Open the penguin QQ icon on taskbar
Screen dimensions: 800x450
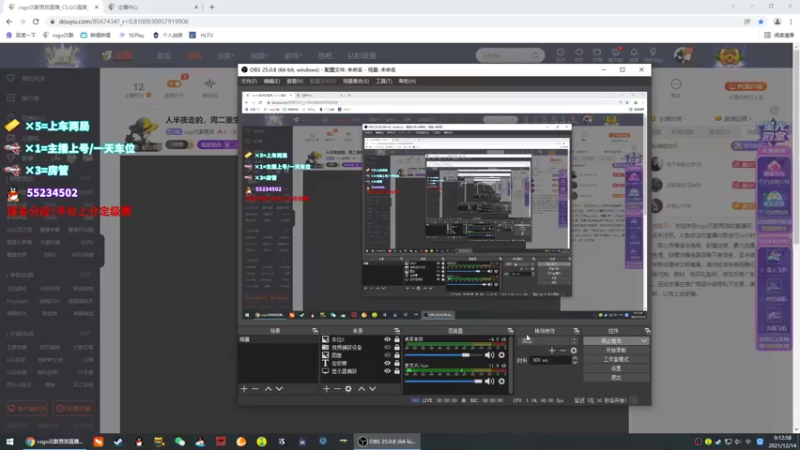[139, 442]
